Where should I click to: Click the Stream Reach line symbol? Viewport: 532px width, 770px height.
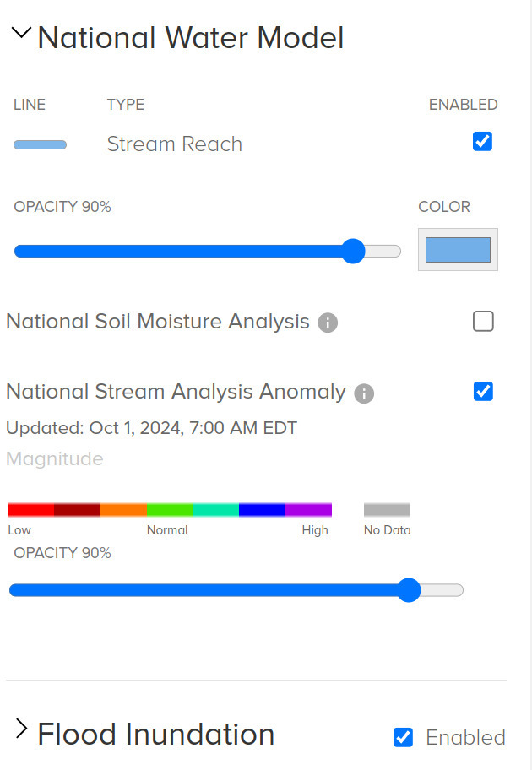coord(40,145)
